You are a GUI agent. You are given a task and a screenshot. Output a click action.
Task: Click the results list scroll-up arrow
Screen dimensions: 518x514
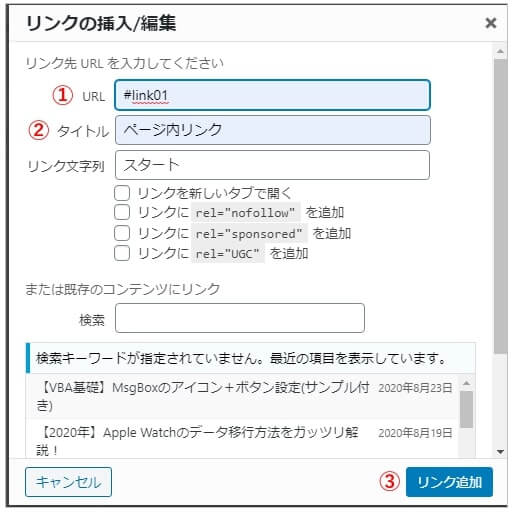pyautogui.click(x=466, y=383)
